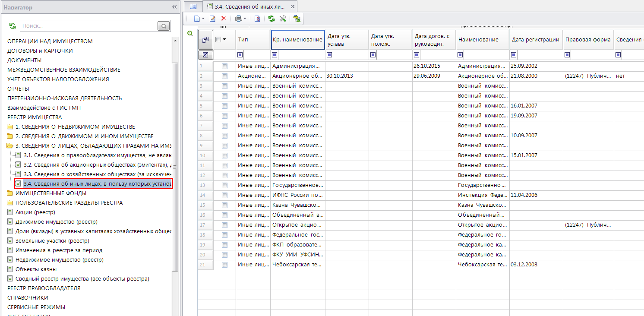
Task: Click Правовая форма column header
Action: (588, 40)
